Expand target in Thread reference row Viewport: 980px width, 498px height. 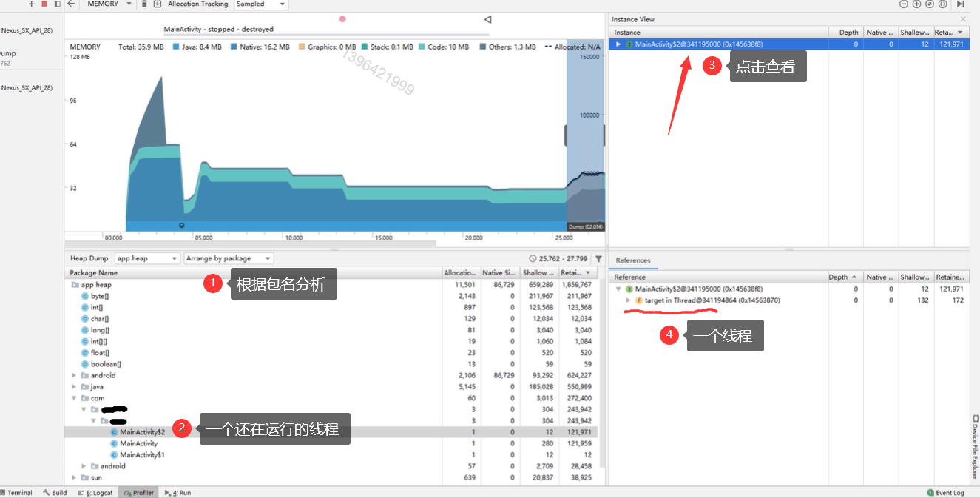[628, 300]
